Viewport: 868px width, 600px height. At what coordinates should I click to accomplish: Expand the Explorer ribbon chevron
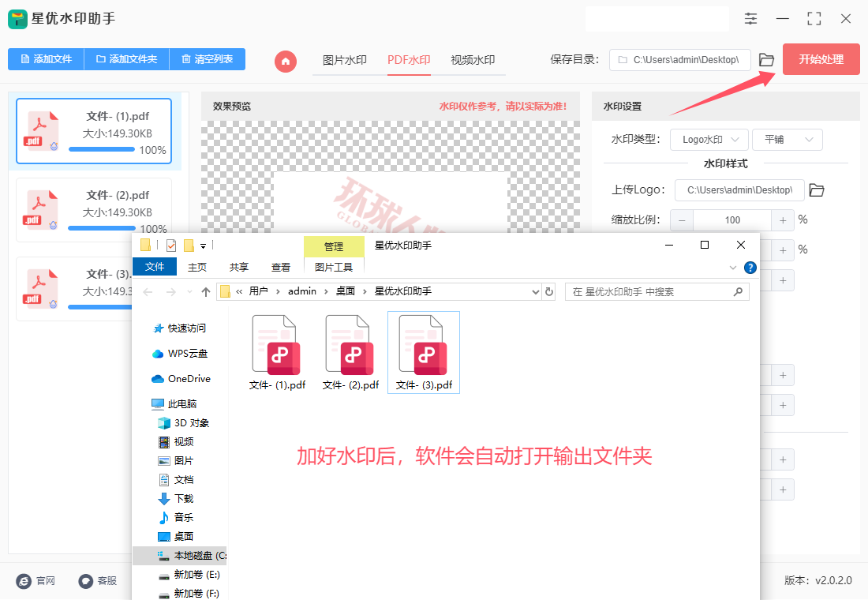coord(733,268)
